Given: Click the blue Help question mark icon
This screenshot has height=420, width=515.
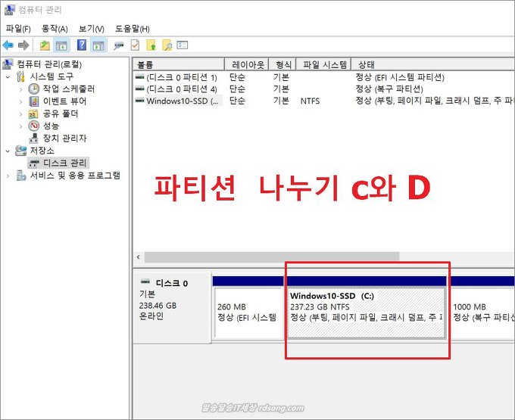Looking at the screenshot, I should [82, 45].
